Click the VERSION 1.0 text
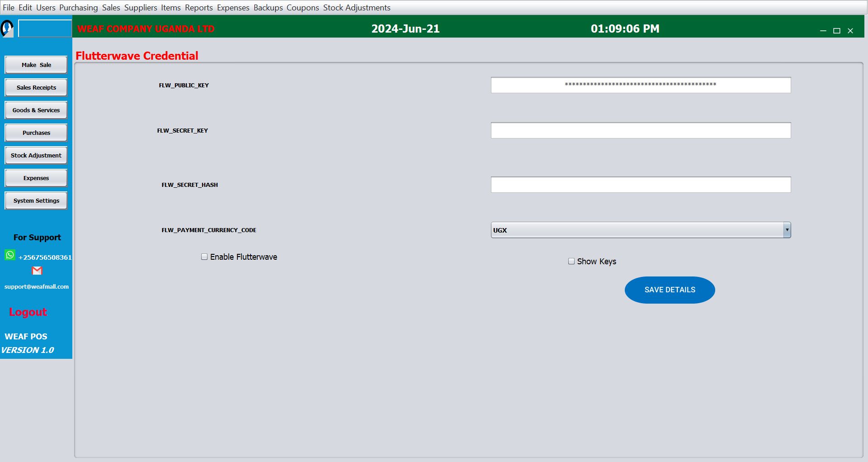Image resolution: width=868 pixels, height=462 pixels. [27, 350]
